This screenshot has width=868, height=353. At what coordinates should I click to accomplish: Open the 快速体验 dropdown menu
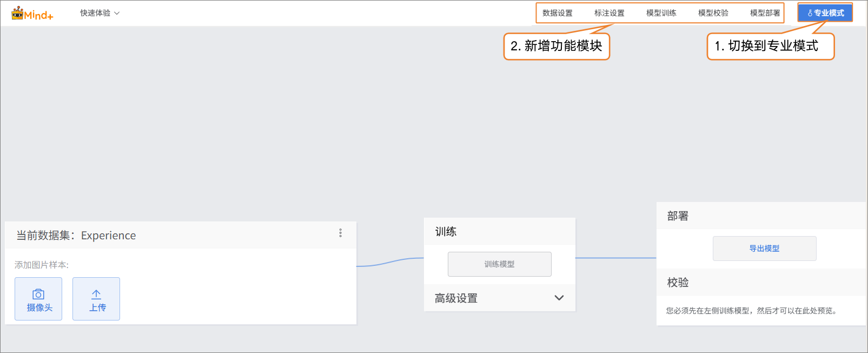tap(100, 13)
